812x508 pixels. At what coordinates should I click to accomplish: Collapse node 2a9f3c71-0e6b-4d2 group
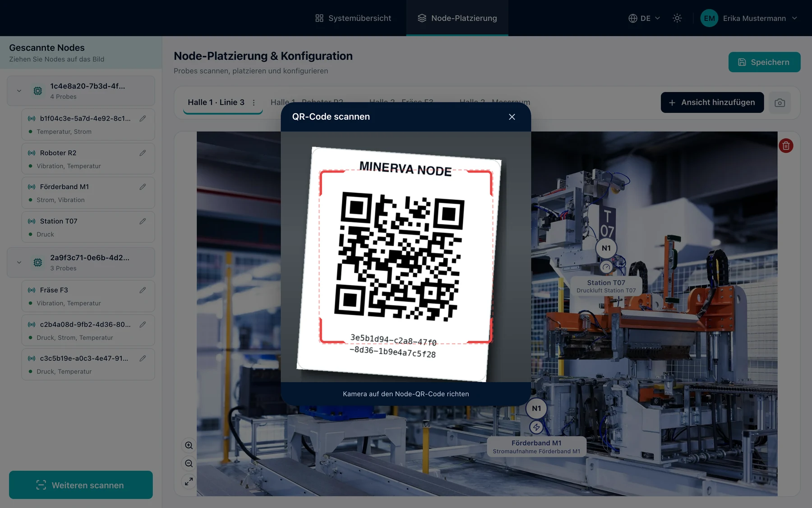[19, 262]
